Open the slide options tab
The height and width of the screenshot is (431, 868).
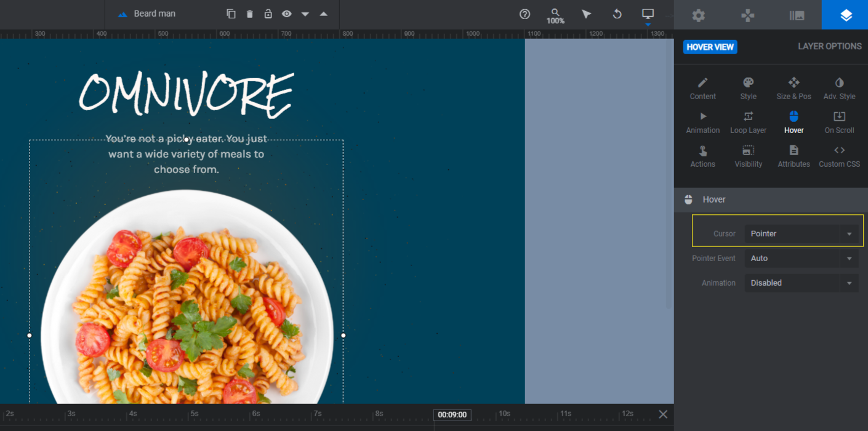coord(797,15)
